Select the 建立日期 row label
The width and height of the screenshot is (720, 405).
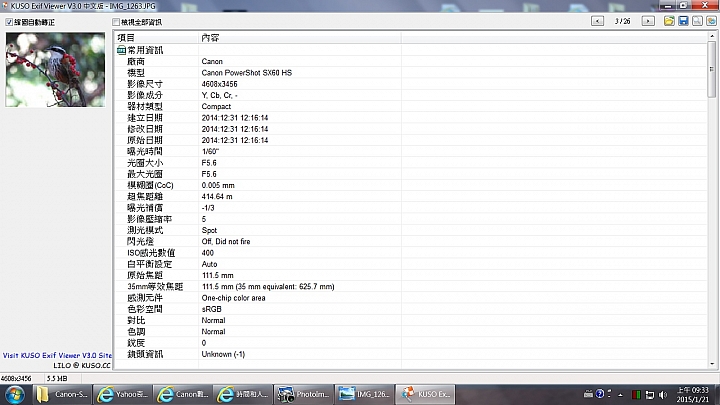coord(145,118)
